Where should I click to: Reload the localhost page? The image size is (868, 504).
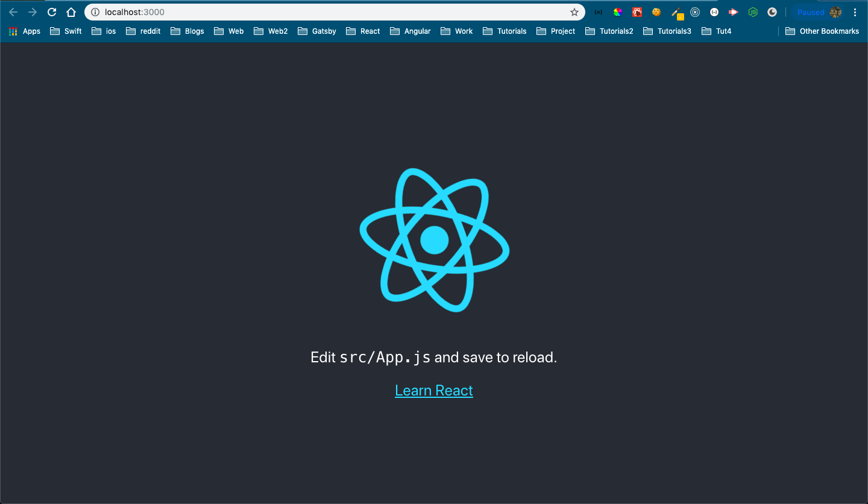coord(52,12)
